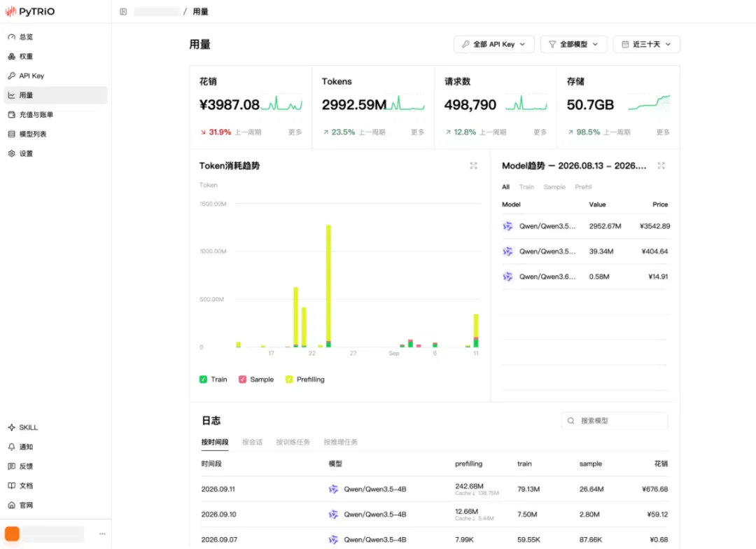Screen dimensions: 756x549
Task: Click ¥676.68 cost in log table
Action: [654, 489]
